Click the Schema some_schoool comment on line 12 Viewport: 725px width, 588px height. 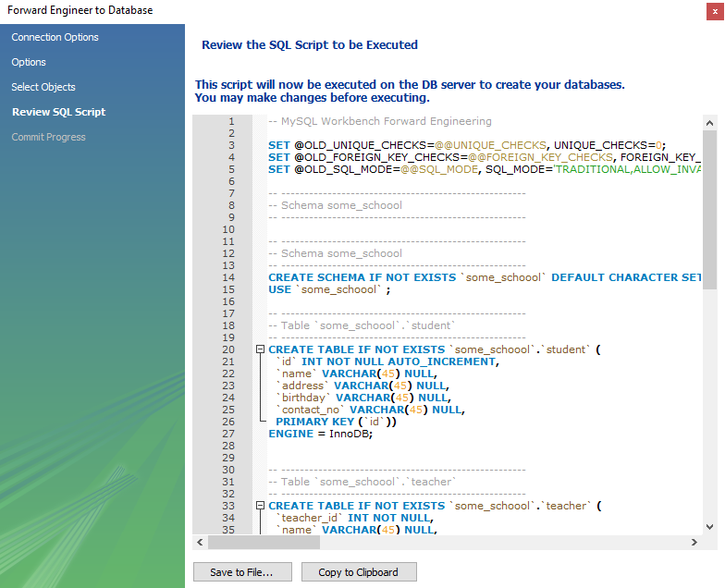point(335,253)
